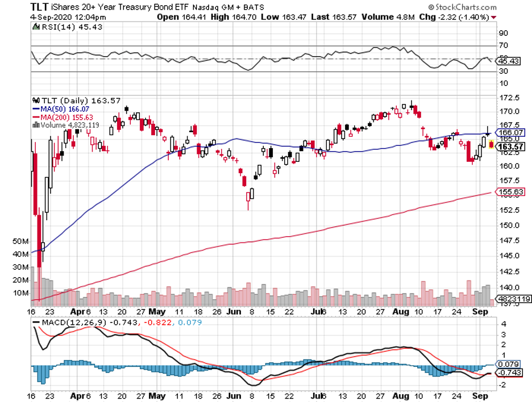Viewport: 532px width, 402px height.
Task: Click the 172.5 price axis label
Action: [x=509, y=98]
